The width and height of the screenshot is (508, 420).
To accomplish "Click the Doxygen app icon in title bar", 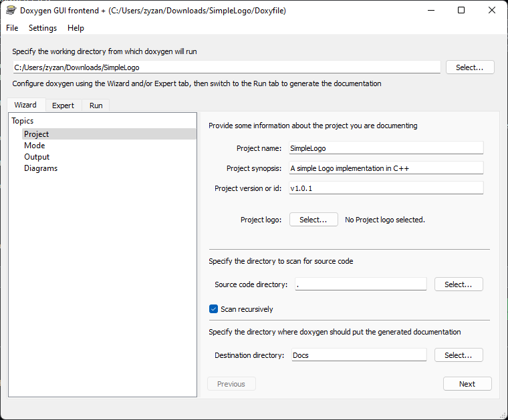I will [x=11, y=11].
